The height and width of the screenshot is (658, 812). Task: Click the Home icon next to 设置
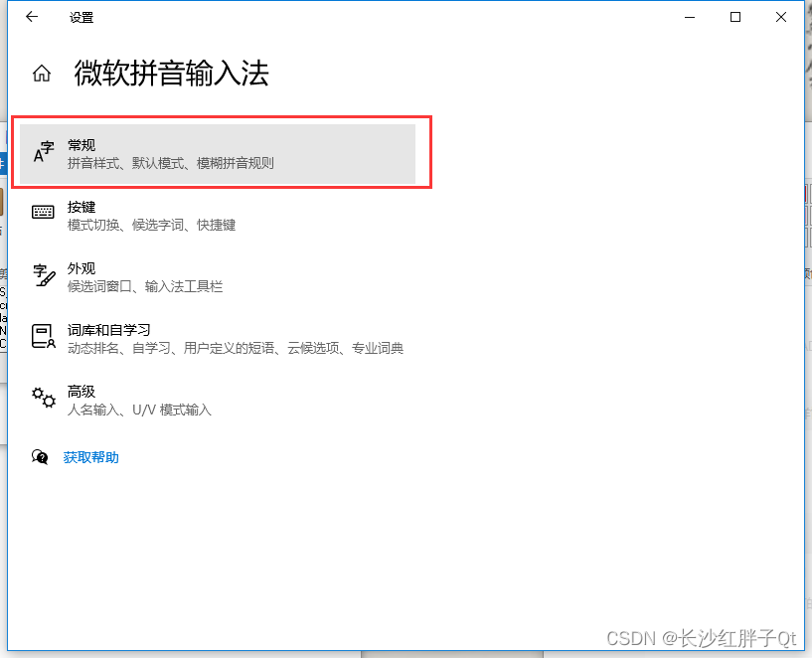[41, 72]
